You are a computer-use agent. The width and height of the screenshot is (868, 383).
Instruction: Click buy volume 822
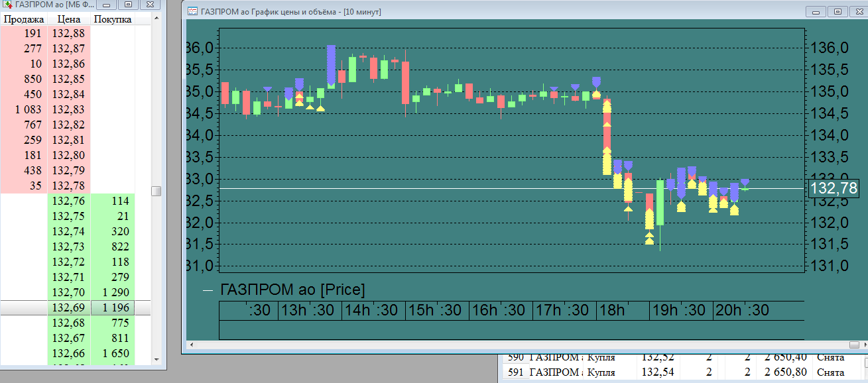113,246
